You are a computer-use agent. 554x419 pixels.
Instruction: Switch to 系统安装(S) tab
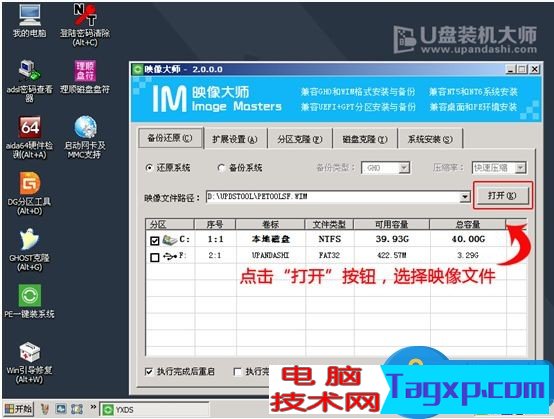coord(430,139)
